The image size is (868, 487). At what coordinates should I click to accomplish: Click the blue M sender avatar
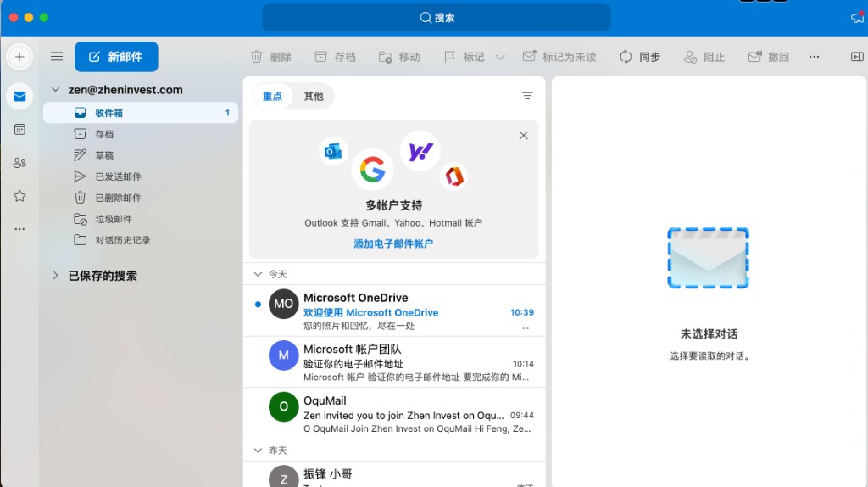point(283,355)
